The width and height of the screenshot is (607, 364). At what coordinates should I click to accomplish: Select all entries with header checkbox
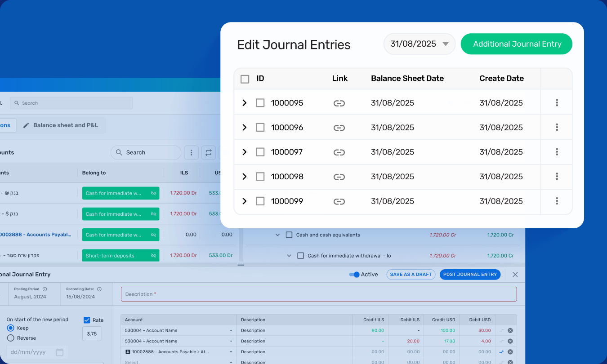pyautogui.click(x=245, y=79)
